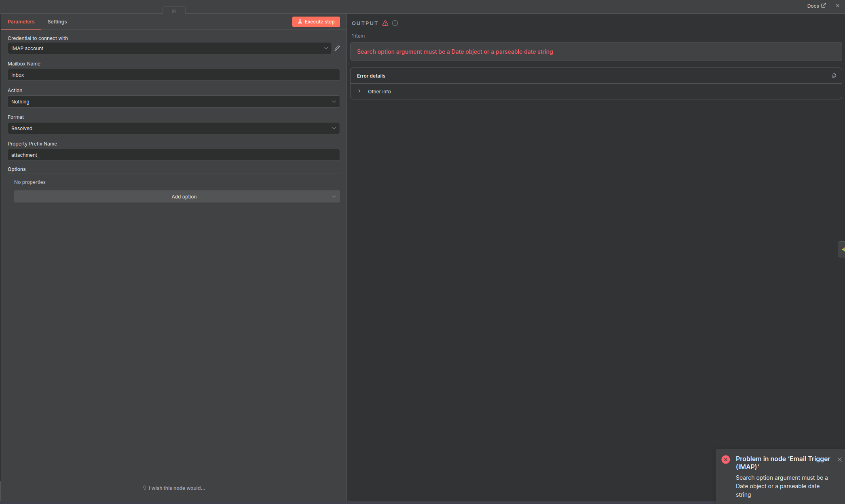Click the drag handle at panel top
The image size is (845, 504).
(x=174, y=11)
